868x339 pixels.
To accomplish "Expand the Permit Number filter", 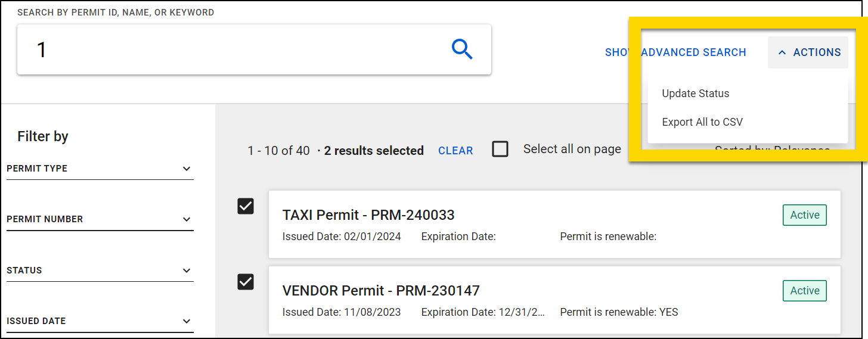I will pyautogui.click(x=187, y=219).
